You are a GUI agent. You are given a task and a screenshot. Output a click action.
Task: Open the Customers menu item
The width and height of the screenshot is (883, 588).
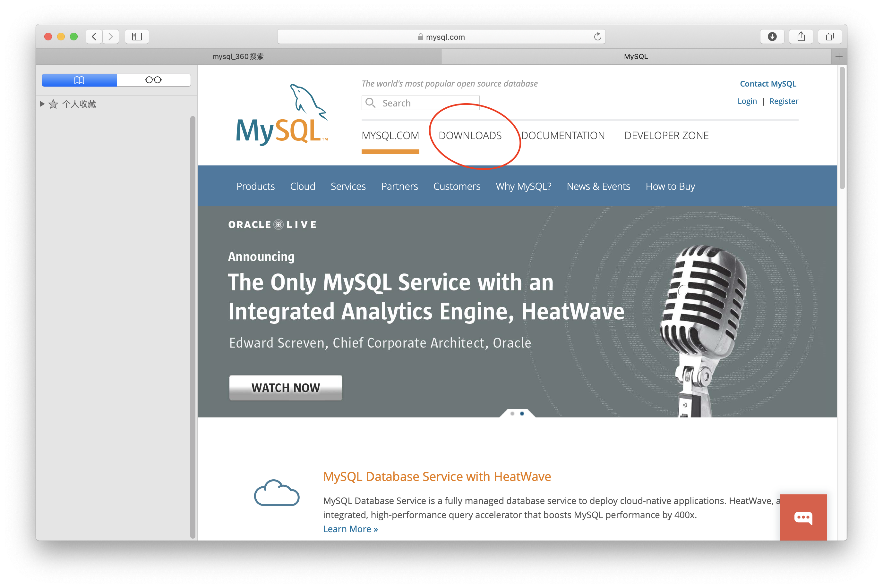(457, 186)
